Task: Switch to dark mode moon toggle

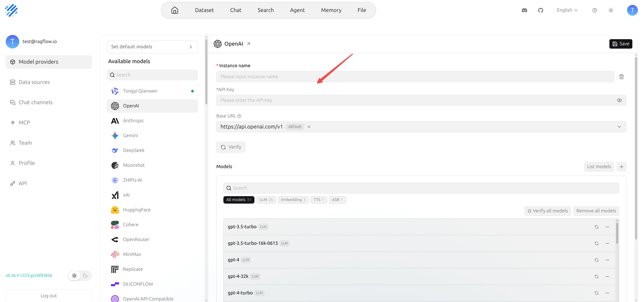Action: point(85,276)
